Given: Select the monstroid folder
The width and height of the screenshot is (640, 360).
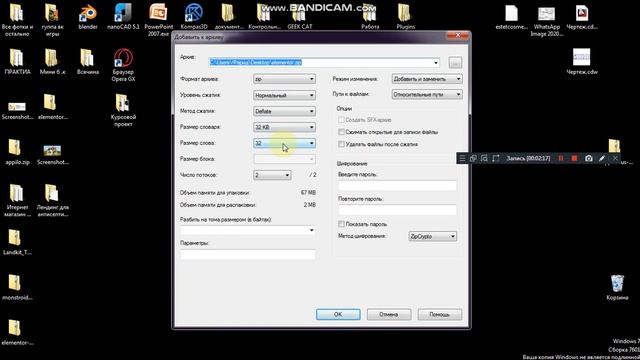Looking at the screenshot, I should pyautogui.click(x=17, y=287).
